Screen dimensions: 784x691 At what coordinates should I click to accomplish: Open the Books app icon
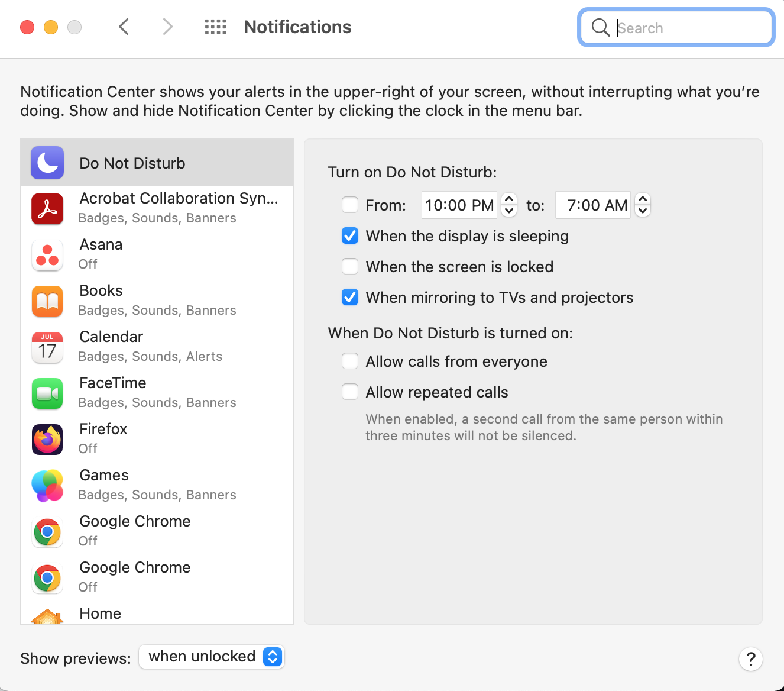pyautogui.click(x=47, y=301)
